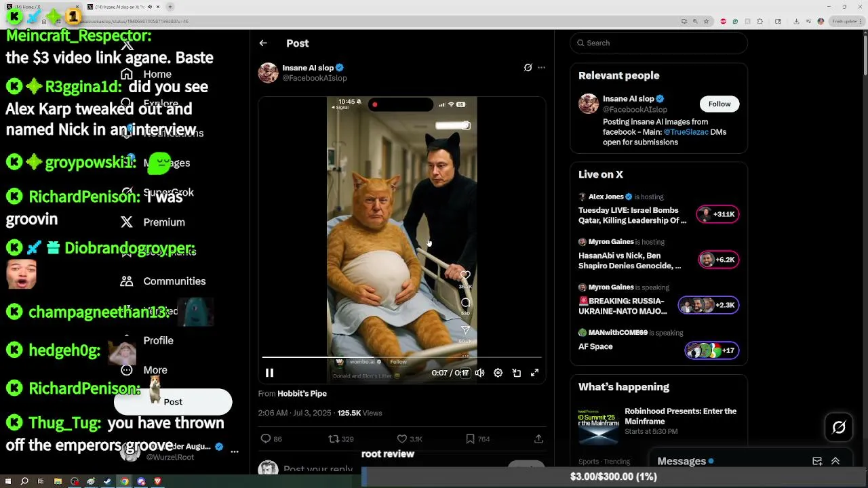Click the +2.3K listeners badge
Screen dimensions: 868x488
709,305
